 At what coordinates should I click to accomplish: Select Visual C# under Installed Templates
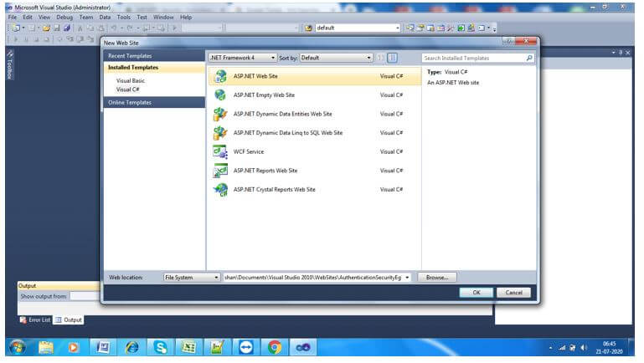128,89
